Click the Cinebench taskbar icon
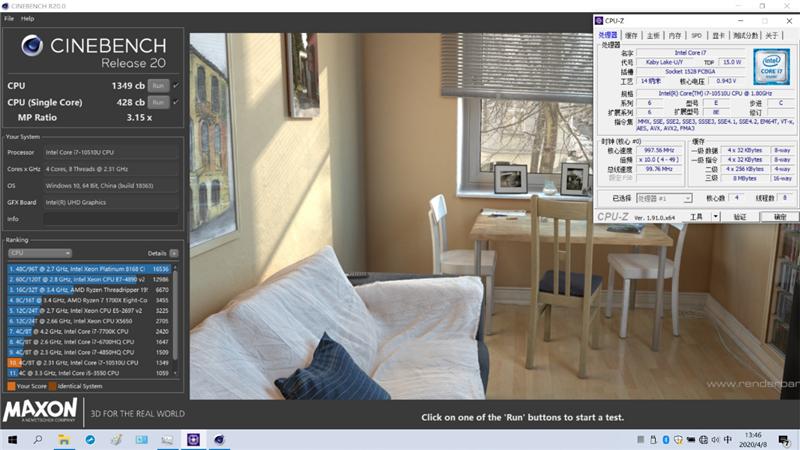The height and width of the screenshot is (450, 800). (219, 439)
